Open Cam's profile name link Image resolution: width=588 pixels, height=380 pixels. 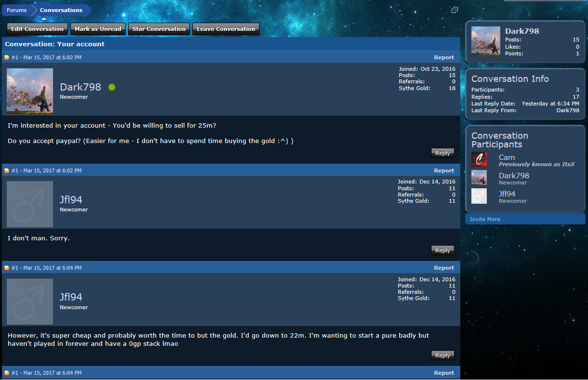pyautogui.click(x=507, y=157)
